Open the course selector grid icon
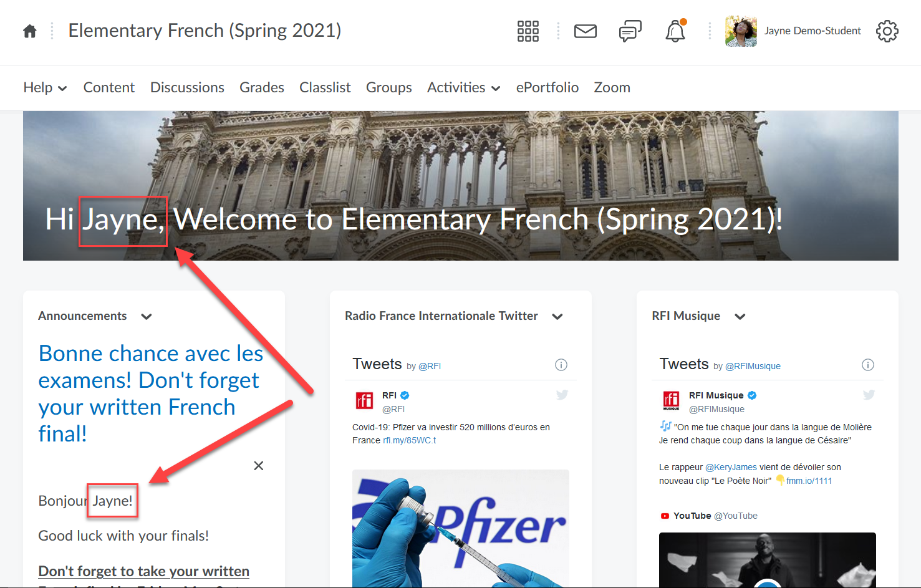 point(528,31)
